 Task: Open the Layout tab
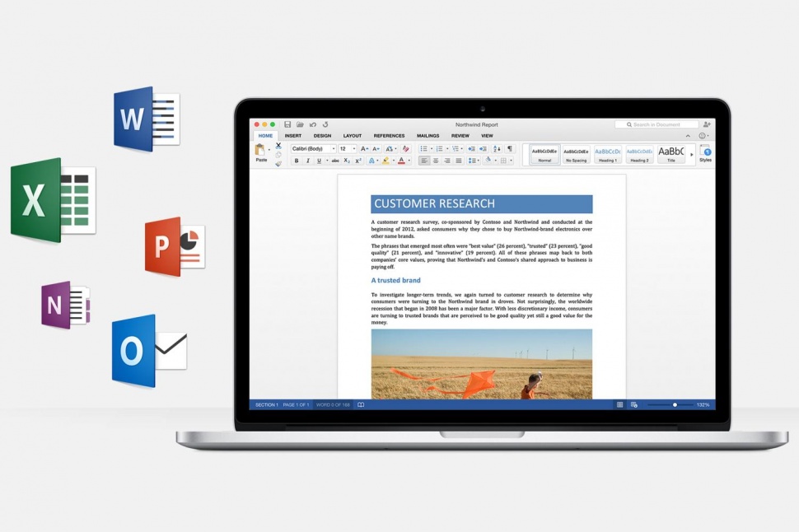click(352, 136)
